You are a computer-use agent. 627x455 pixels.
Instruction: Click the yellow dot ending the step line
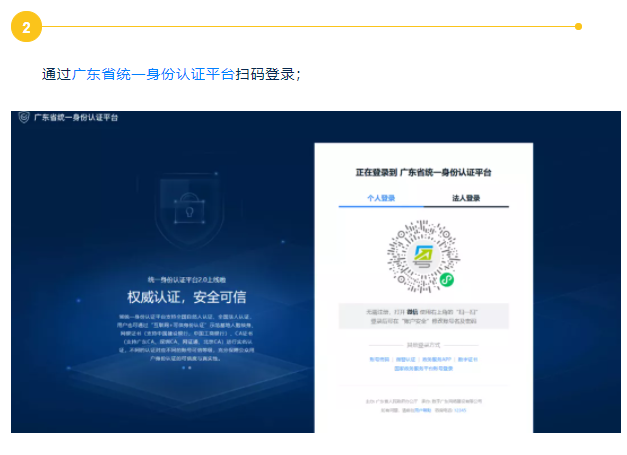click(x=578, y=27)
